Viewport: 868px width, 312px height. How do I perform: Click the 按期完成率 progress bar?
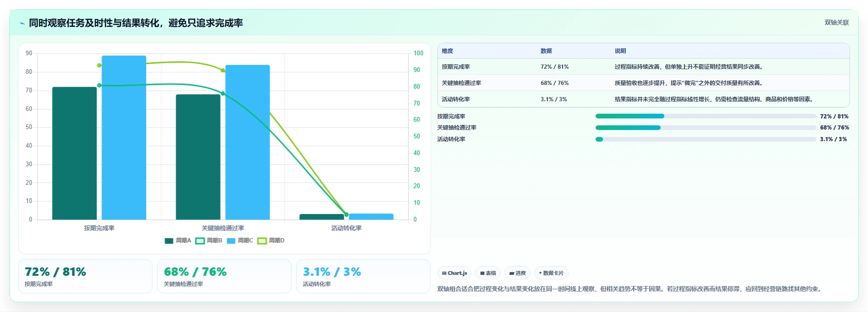(x=706, y=116)
